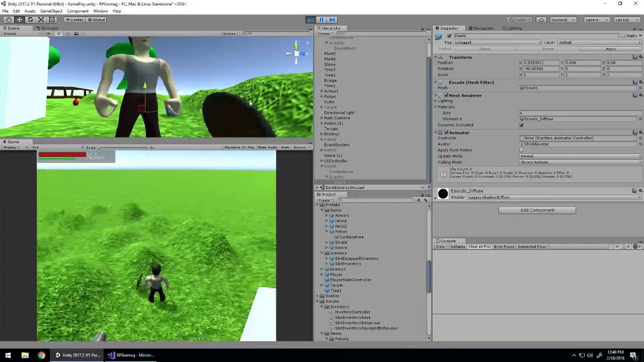Toggle the Shield object active checkbox
This screenshot has height=362, width=644.
pos(449,36)
